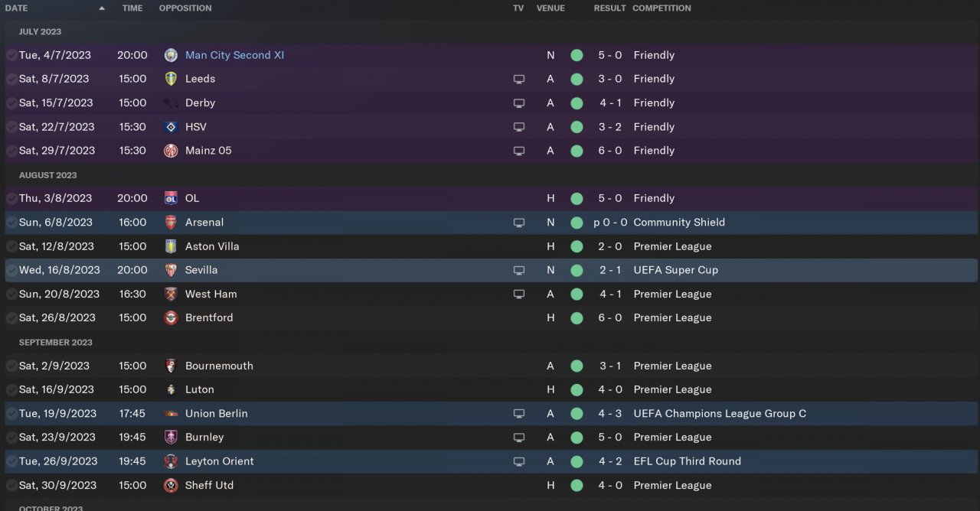The image size is (980, 511).
Task: Click the Arsenal club crest
Action: click(171, 223)
